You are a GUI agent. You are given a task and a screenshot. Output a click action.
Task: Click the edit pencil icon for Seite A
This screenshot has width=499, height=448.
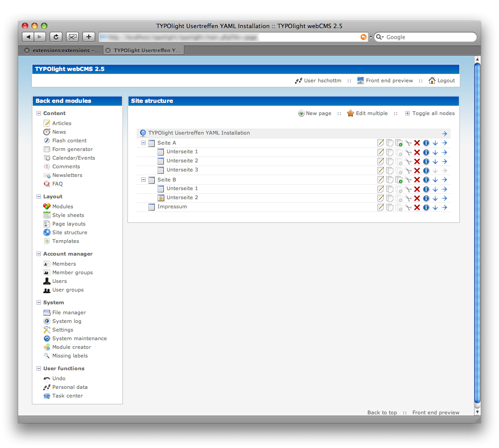click(x=381, y=143)
